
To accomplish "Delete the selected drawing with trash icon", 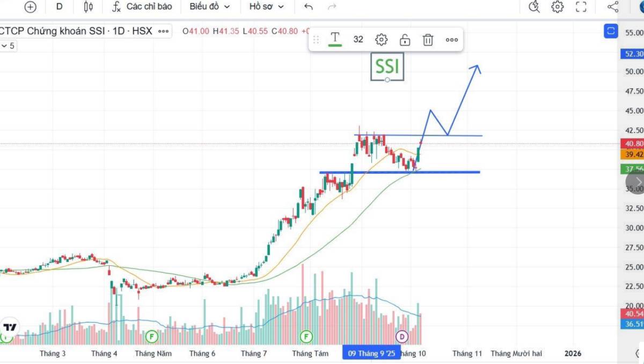I will pyautogui.click(x=428, y=40).
